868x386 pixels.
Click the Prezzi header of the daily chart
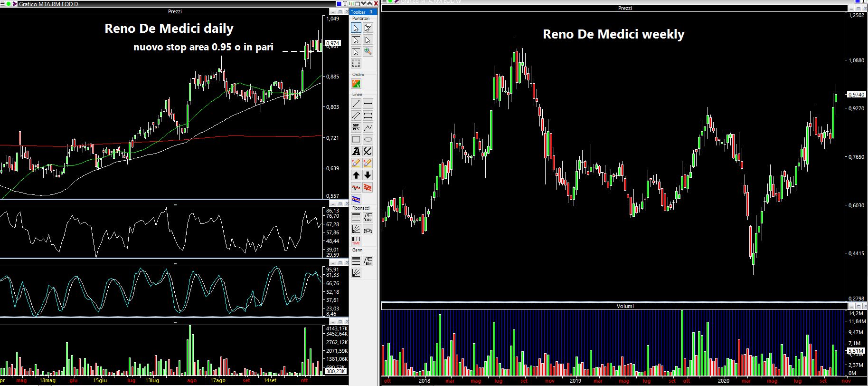[x=175, y=11]
